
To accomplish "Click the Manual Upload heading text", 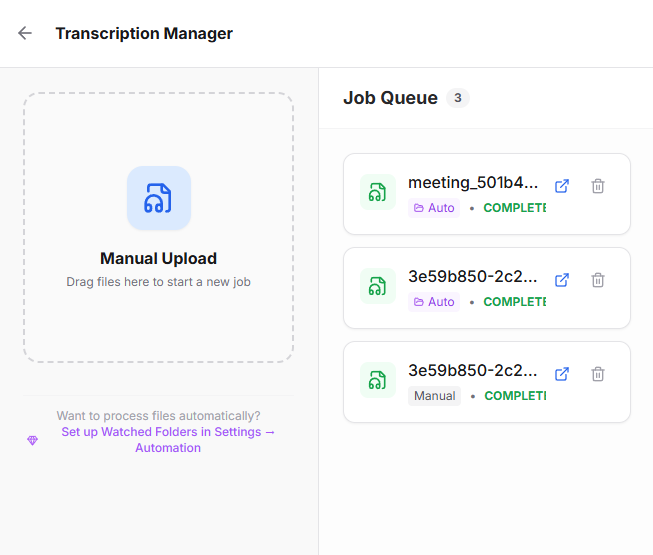I will [158, 259].
